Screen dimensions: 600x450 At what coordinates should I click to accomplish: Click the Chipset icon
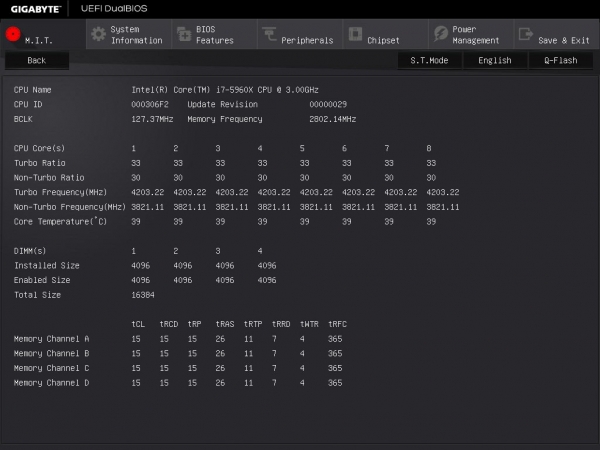355,34
